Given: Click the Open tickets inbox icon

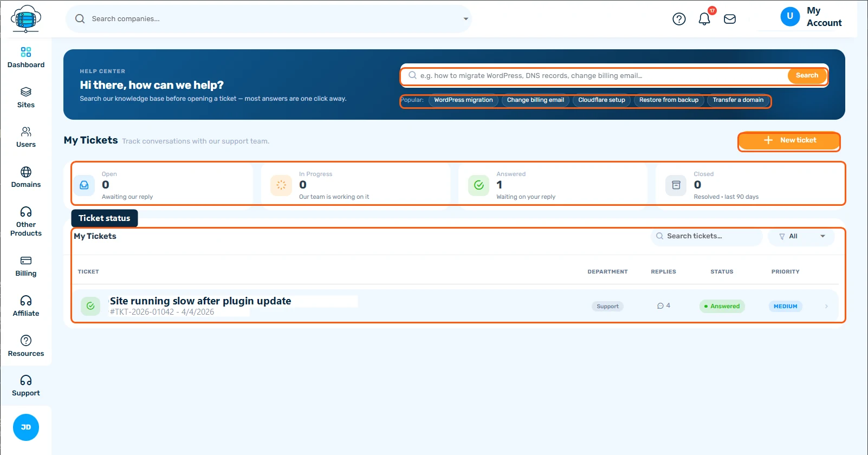Looking at the screenshot, I should [84, 185].
